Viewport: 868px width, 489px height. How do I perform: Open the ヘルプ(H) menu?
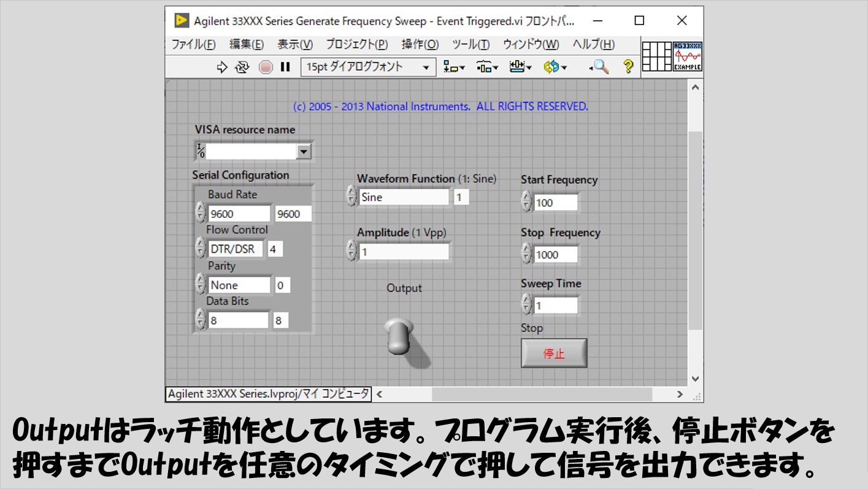click(594, 44)
